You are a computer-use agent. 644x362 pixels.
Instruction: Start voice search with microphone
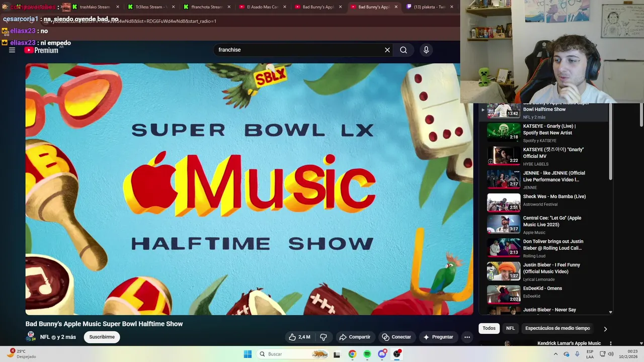coord(426,50)
